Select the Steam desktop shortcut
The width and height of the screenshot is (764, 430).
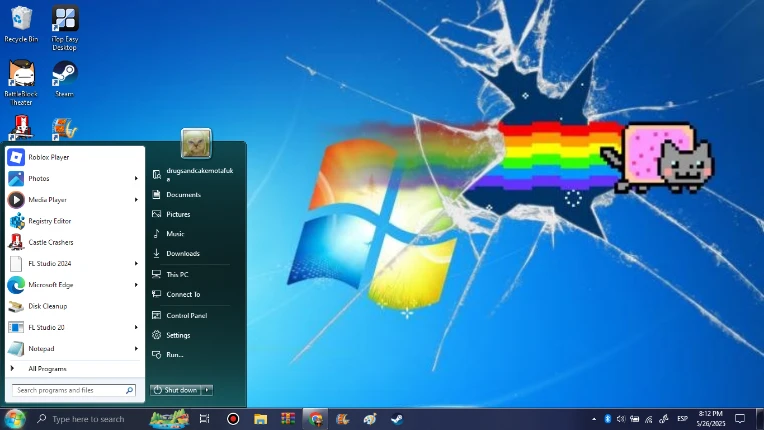[x=65, y=79]
